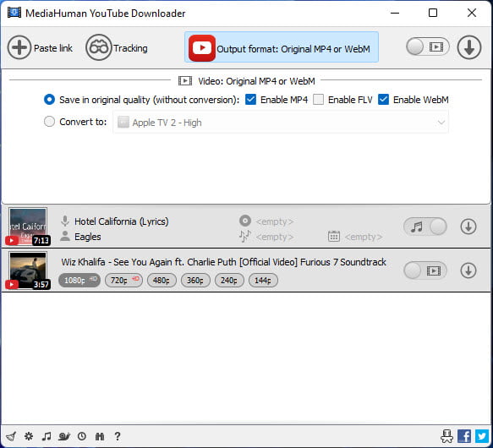Viewport: 493px width, 448px height.
Task: Uncheck Enable MP4 checkbox
Action: coord(250,100)
